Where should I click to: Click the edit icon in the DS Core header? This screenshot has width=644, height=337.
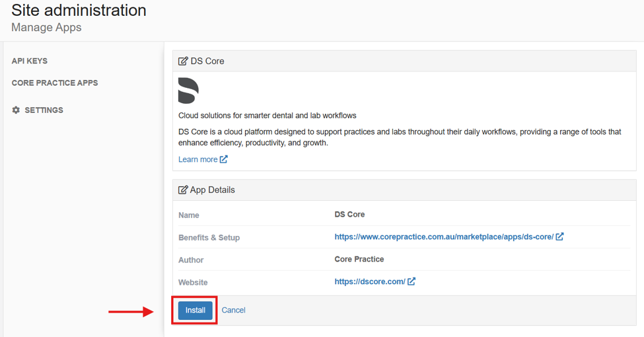click(183, 61)
